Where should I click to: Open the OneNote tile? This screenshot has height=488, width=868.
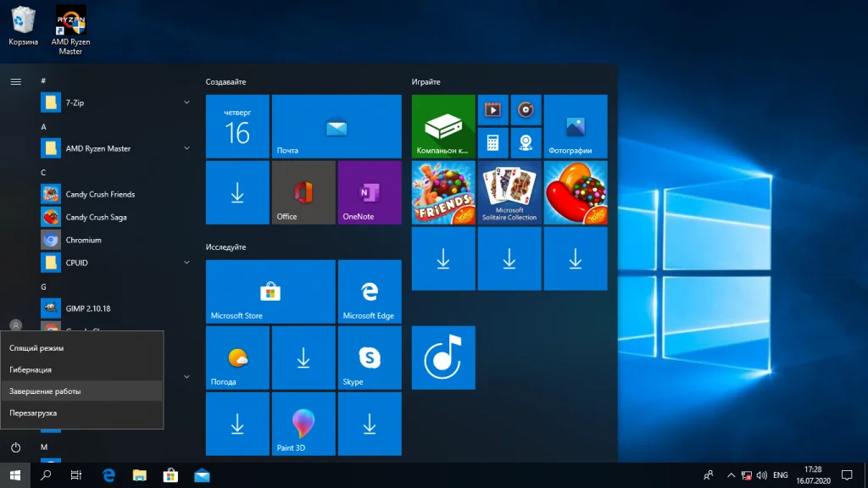click(370, 192)
